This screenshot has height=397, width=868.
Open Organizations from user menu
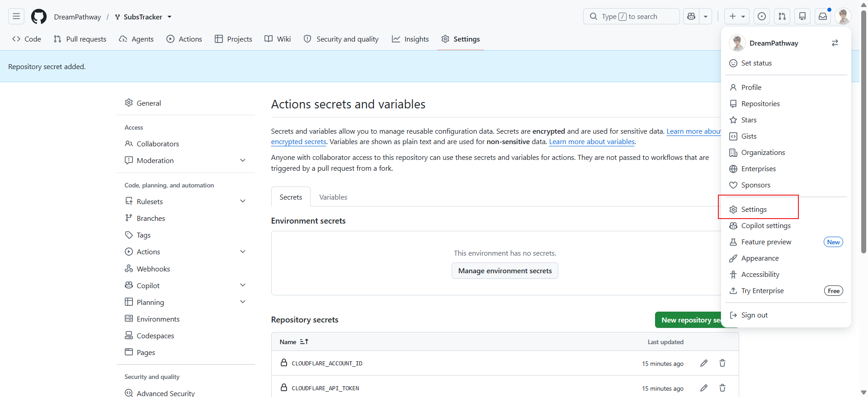(x=786, y=153)
